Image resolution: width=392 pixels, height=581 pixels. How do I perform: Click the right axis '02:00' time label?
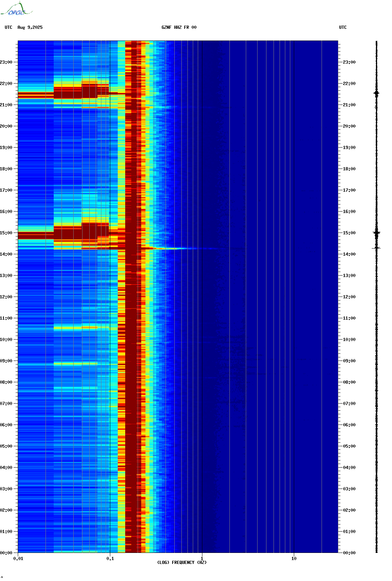349,510
